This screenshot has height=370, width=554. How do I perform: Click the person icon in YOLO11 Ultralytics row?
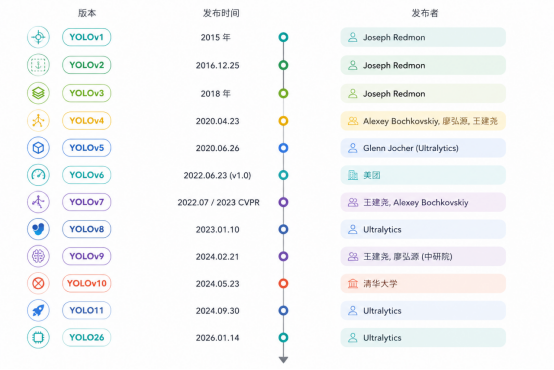click(353, 311)
